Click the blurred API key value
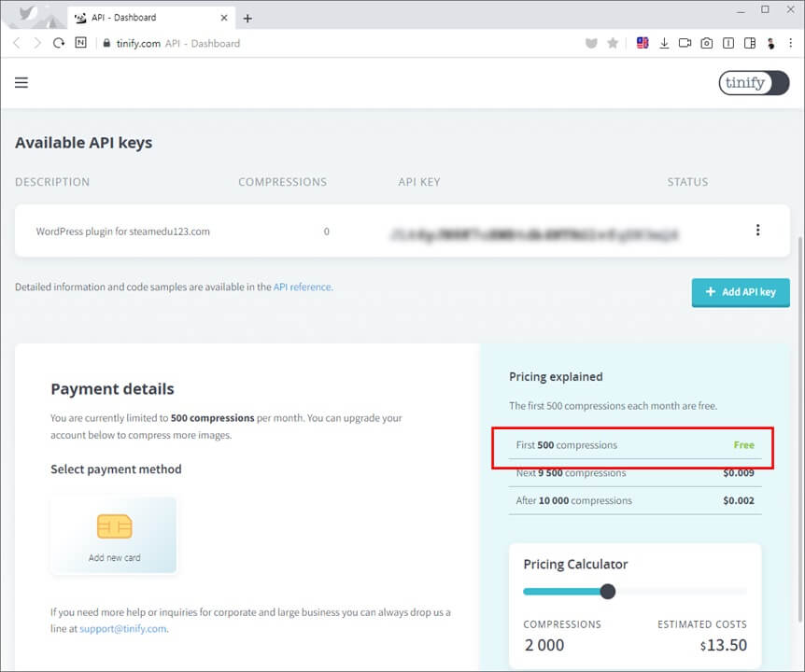 (x=534, y=234)
